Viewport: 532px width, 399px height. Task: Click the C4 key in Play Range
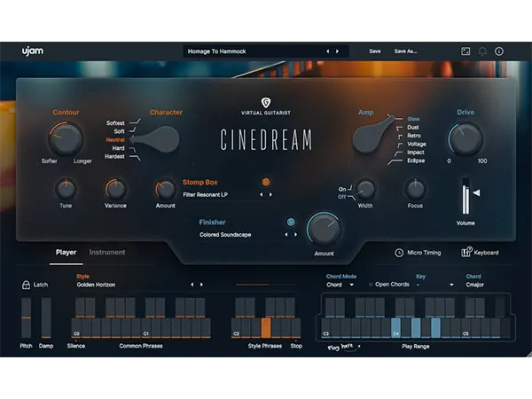(396, 328)
